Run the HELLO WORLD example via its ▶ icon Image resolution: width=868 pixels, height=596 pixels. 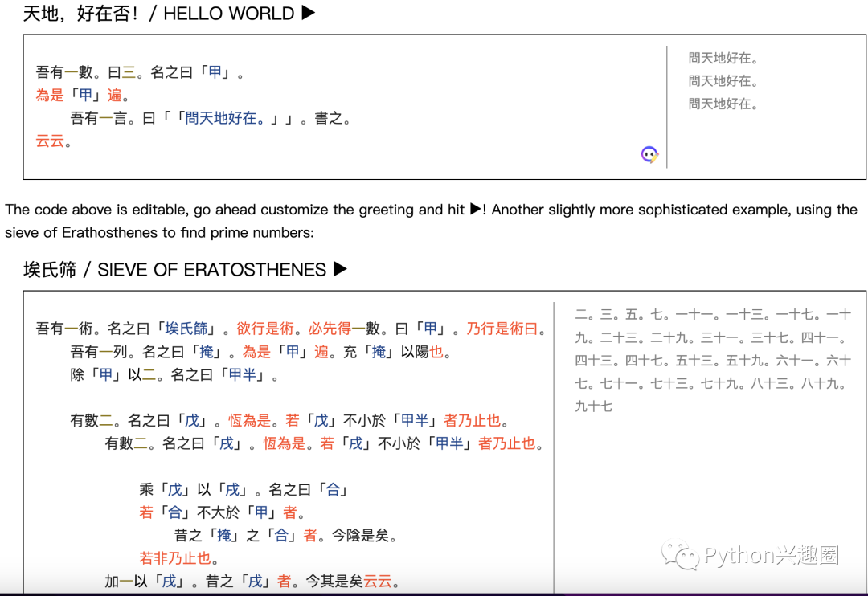click(x=306, y=13)
